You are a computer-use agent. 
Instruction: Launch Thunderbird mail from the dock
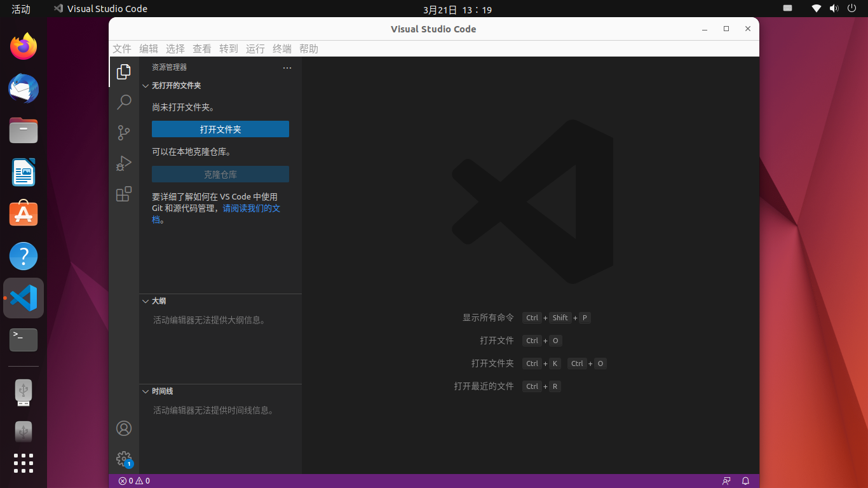click(24, 88)
